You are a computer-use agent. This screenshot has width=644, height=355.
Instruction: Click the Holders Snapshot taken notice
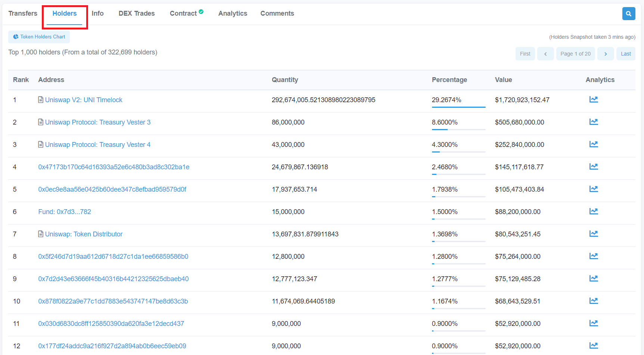pyautogui.click(x=592, y=37)
